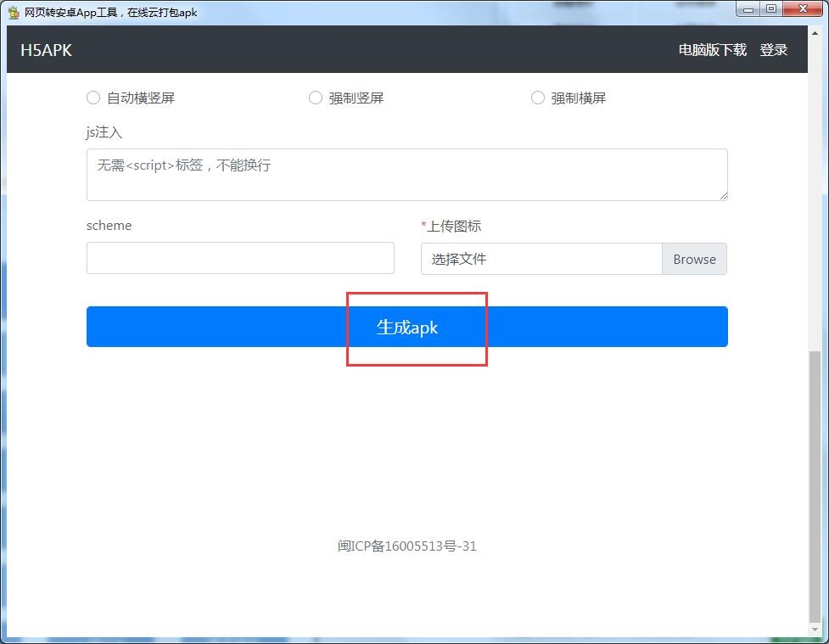Open the 登录 login link
Image resolution: width=829 pixels, height=644 pixels.
point(773,50)
